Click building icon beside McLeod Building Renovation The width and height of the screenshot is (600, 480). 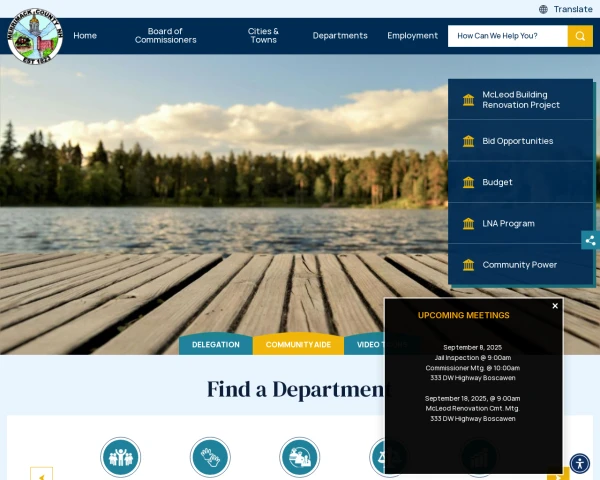(468, 100)
